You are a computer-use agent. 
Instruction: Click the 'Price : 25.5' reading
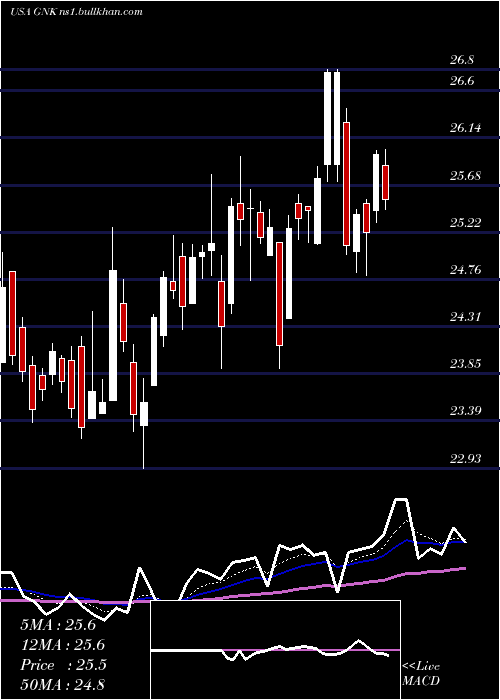point(63,665)
